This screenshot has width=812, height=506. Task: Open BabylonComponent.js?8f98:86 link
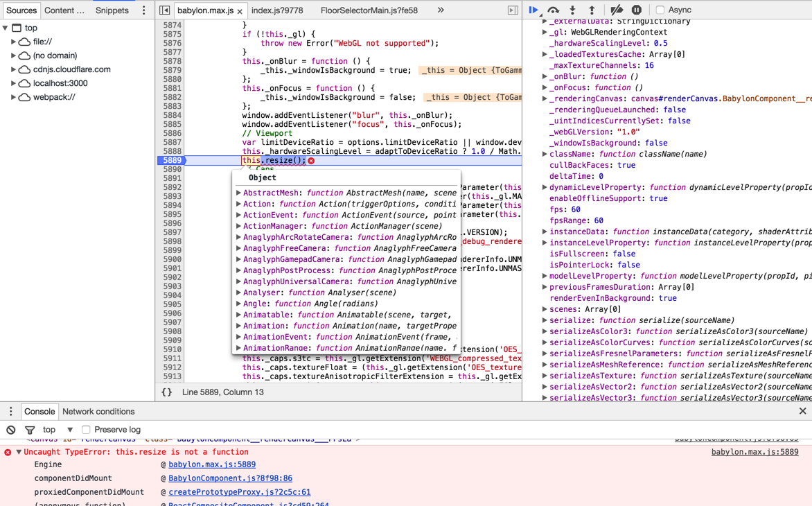pos(230,478)
